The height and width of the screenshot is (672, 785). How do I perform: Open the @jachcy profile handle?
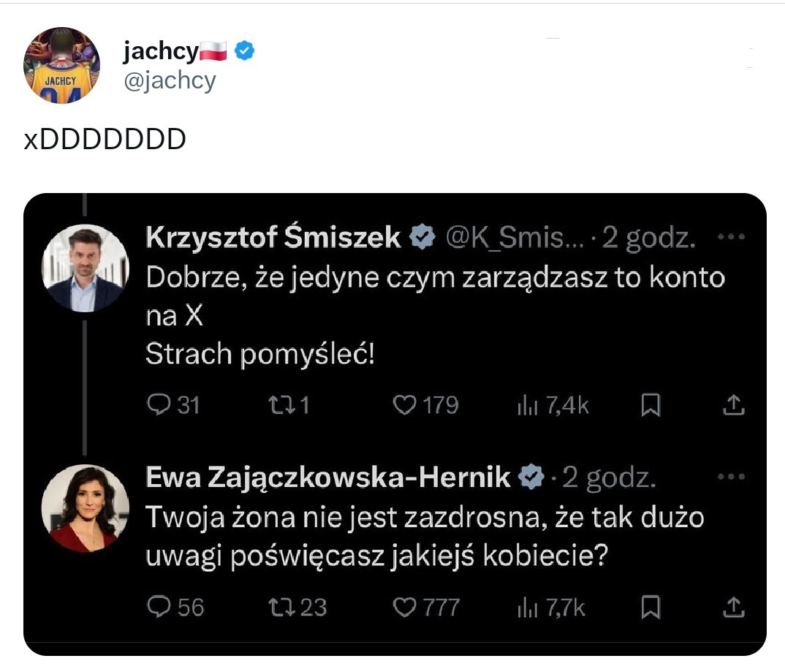170,80
